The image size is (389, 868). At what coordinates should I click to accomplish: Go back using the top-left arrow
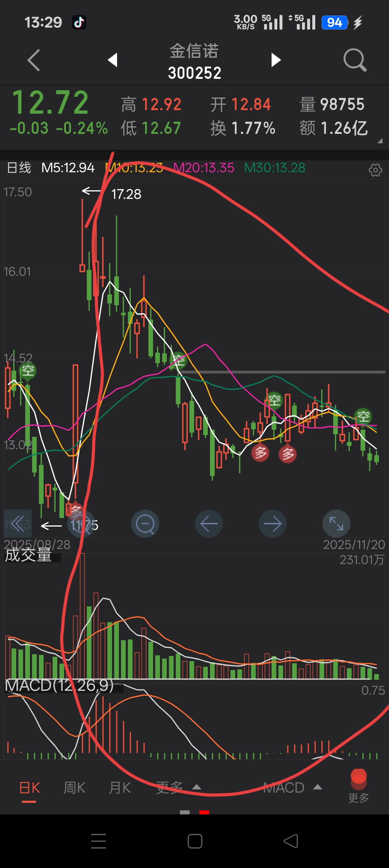33,60
